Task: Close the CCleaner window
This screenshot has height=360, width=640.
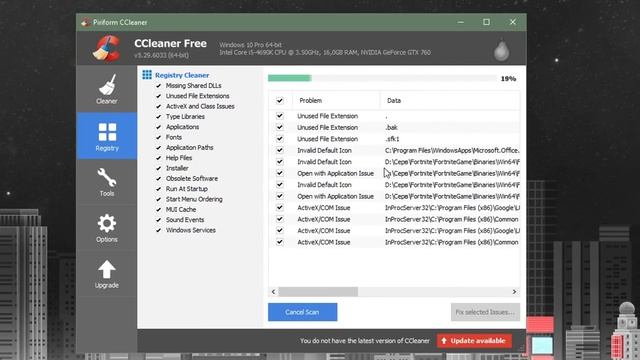Action: pos(513,22)
